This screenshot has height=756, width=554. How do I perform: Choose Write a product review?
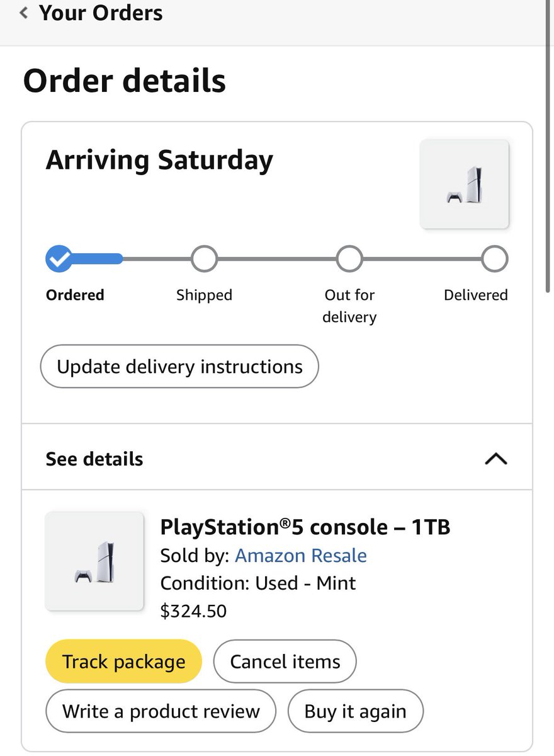point(161,711)
